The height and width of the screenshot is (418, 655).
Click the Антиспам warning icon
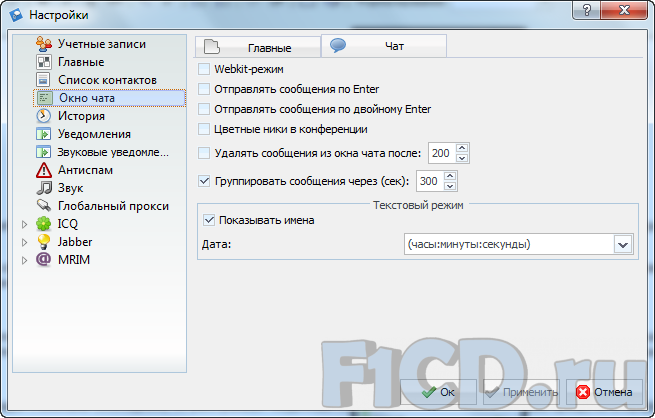coord(43,170)
